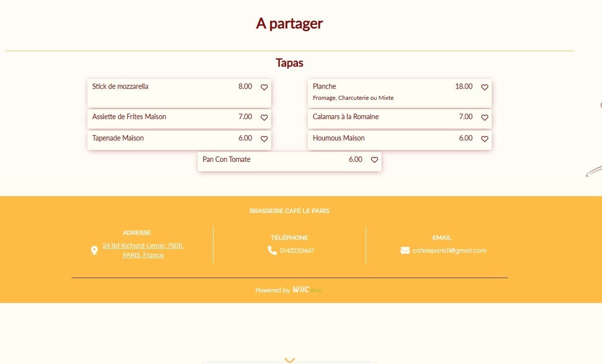
Task: Toggle favorite on Assiette de Frites Maison
Action: point(264,118)
